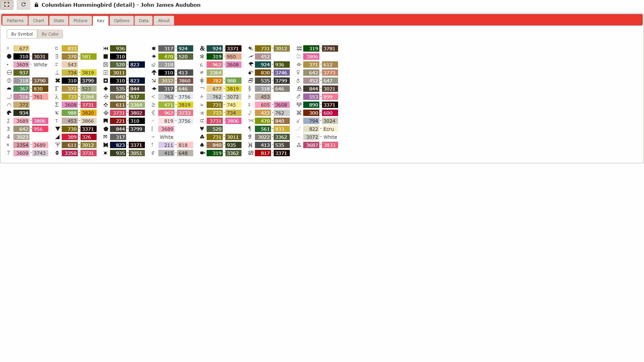Click the fullscreen expand icon
Viewport: 644px width, 362px height.
(7, 5)
